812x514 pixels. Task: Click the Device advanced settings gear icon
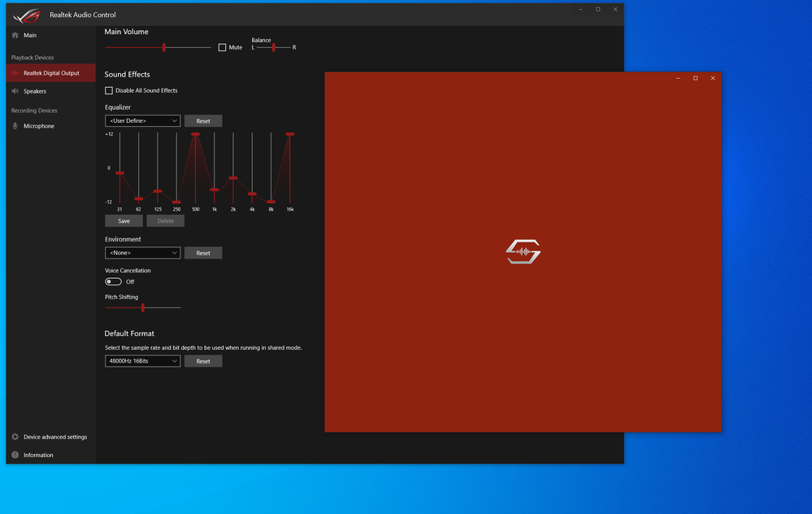point(15,437)
